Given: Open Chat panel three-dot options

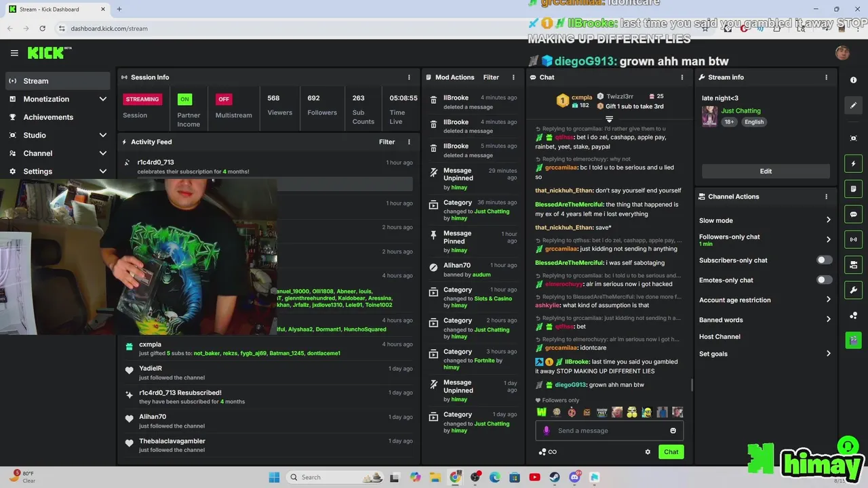Looking at the screenshot, I should (x=682, y=77).
